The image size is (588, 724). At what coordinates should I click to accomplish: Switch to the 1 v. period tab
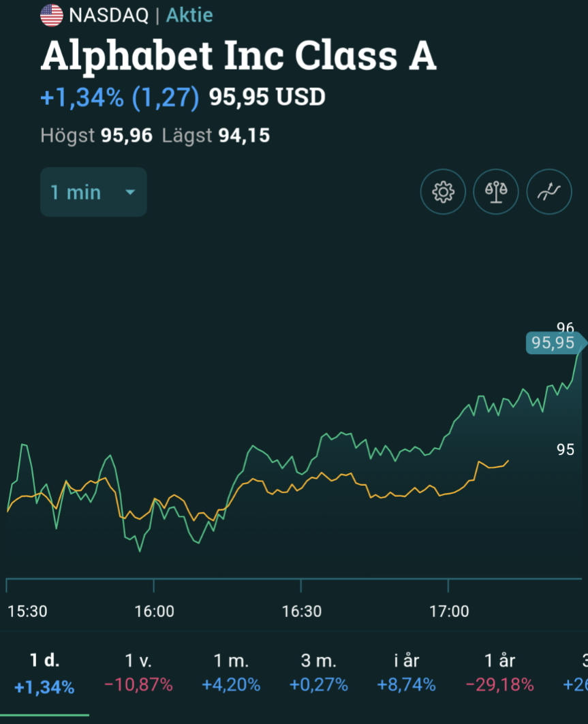[x=138, y=673]
